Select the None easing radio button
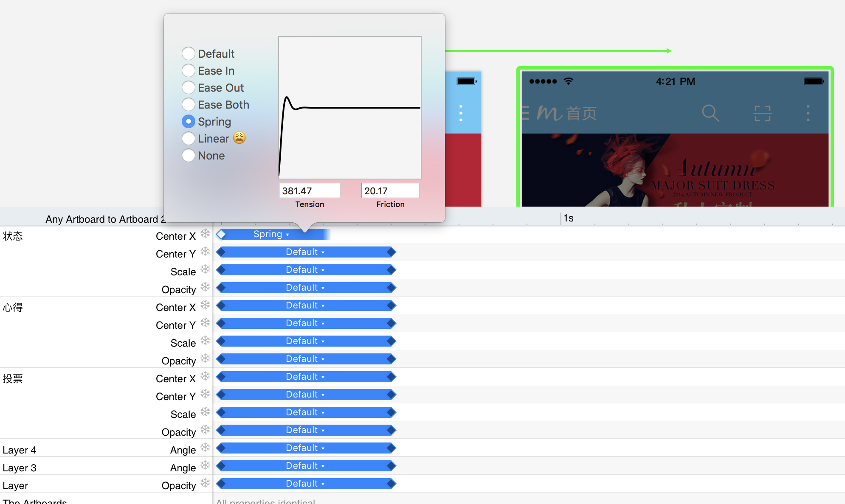 [189, 155]
